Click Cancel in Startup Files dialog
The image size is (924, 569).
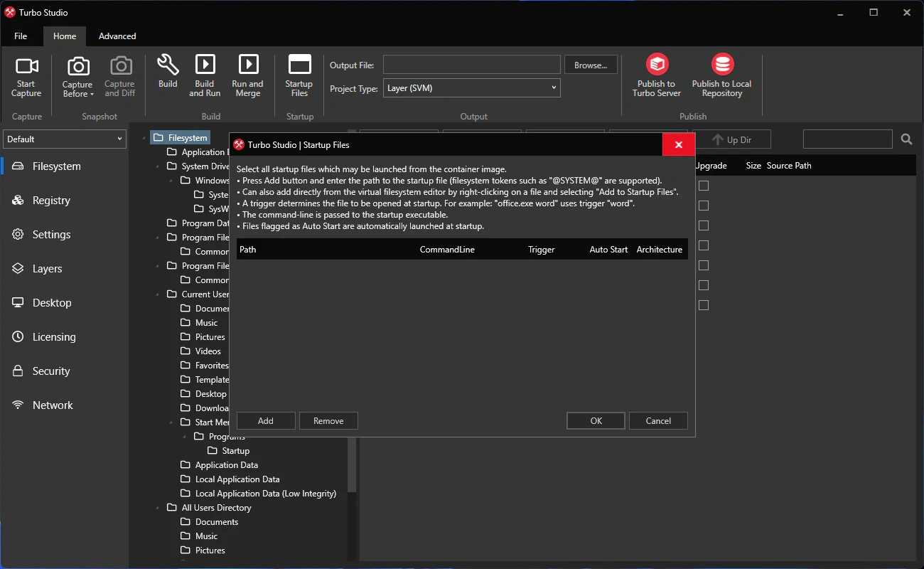coord(658,421)
